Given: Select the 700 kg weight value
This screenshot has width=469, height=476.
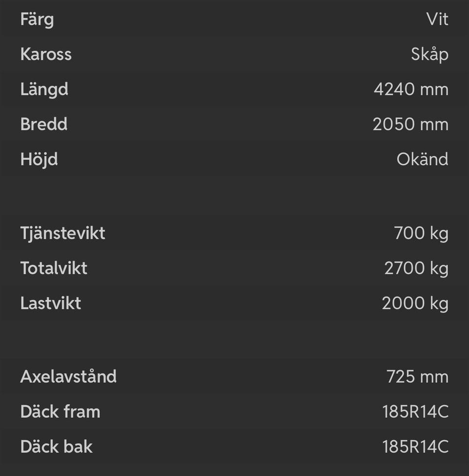Looking at the screenshot, I should (x=421, y=233).
